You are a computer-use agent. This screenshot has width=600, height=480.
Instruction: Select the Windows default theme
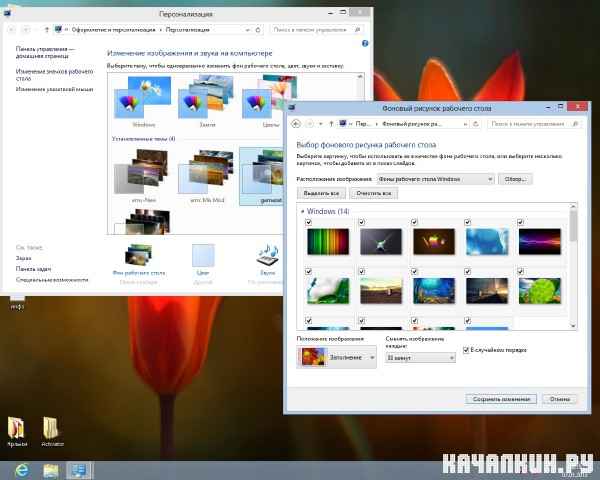tap(143, 101)
